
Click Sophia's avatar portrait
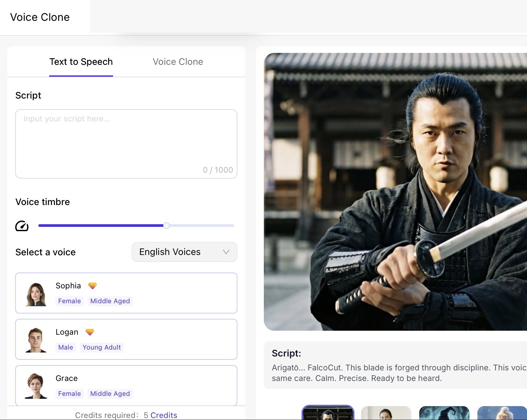tap(36, 294)
